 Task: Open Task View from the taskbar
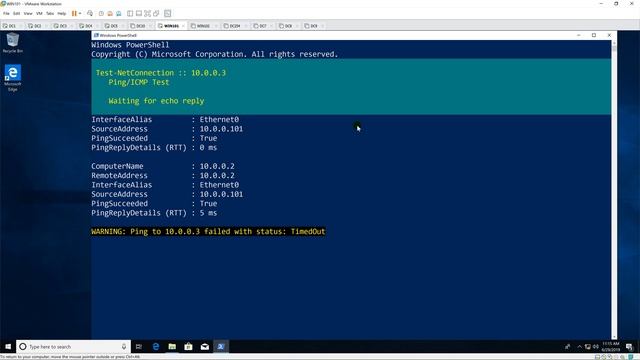click(x=139, y=347)
